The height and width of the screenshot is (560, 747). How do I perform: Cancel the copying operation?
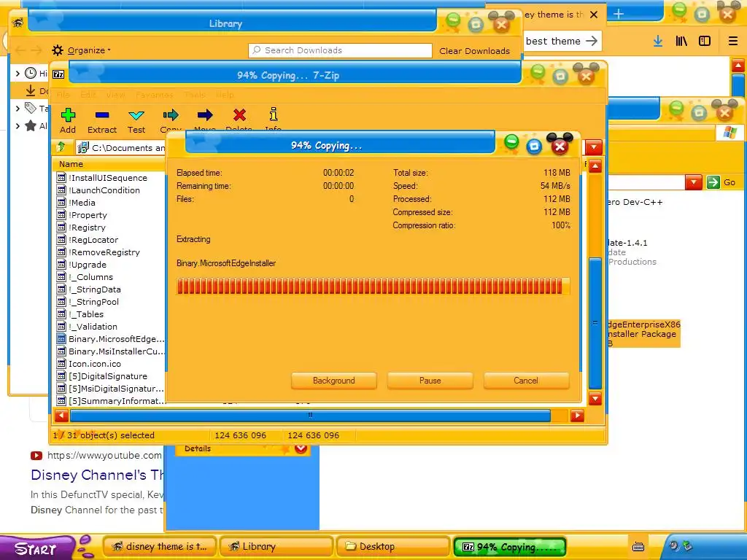click(526, 381)
